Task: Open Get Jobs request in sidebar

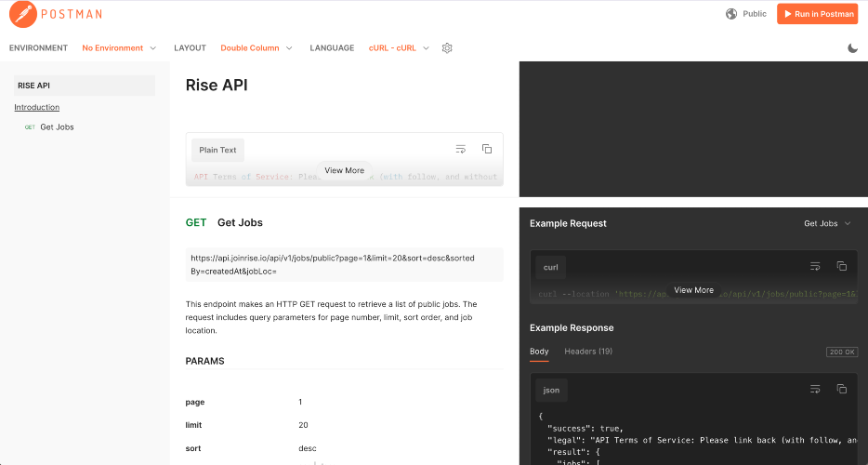Action: click(57, 126)
